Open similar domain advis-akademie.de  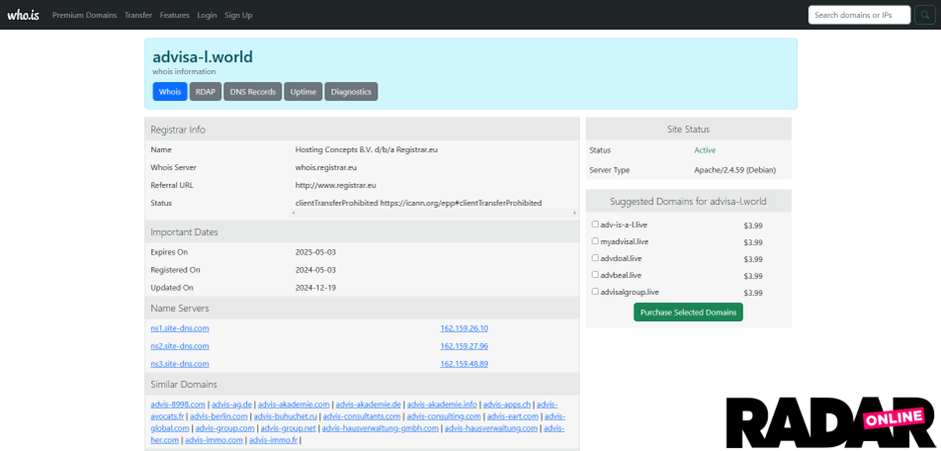click(368, 404)
